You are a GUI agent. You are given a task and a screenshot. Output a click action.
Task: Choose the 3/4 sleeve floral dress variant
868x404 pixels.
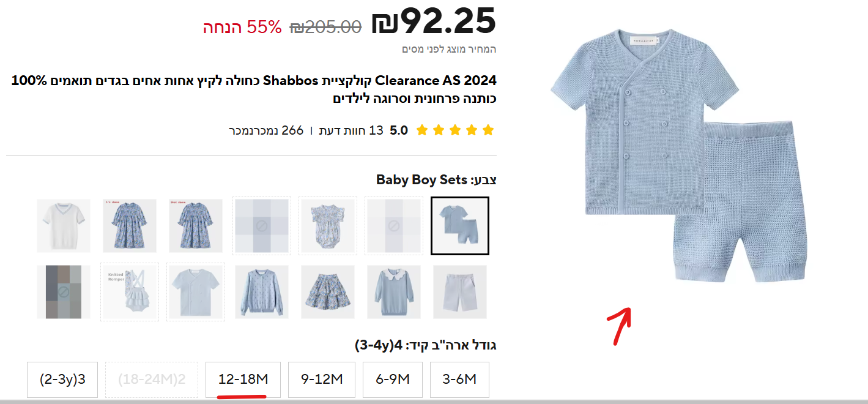coord(130,225)
